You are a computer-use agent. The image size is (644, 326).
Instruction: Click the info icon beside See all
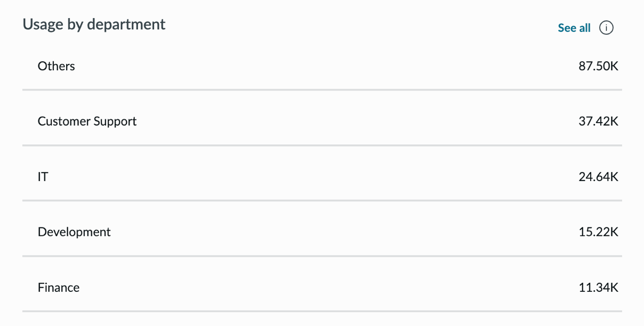click(x=606, y=28)
